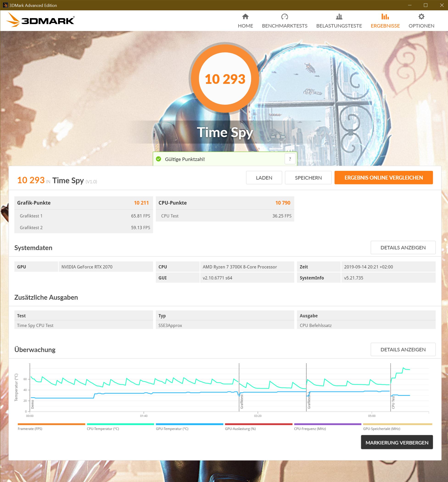This screenshot has height=482, width=448.
Task: Click MARKIERUNG VERBERGEN button
Action: (397, 443)
